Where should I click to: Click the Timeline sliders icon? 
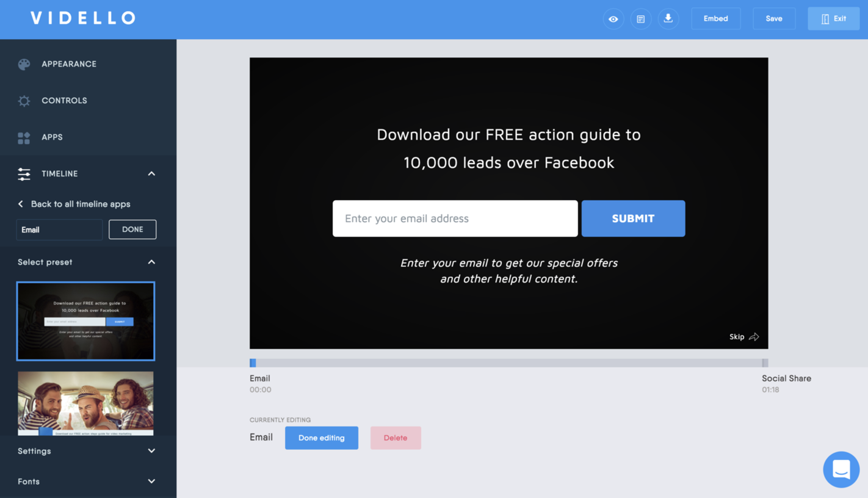coord(24,174)
